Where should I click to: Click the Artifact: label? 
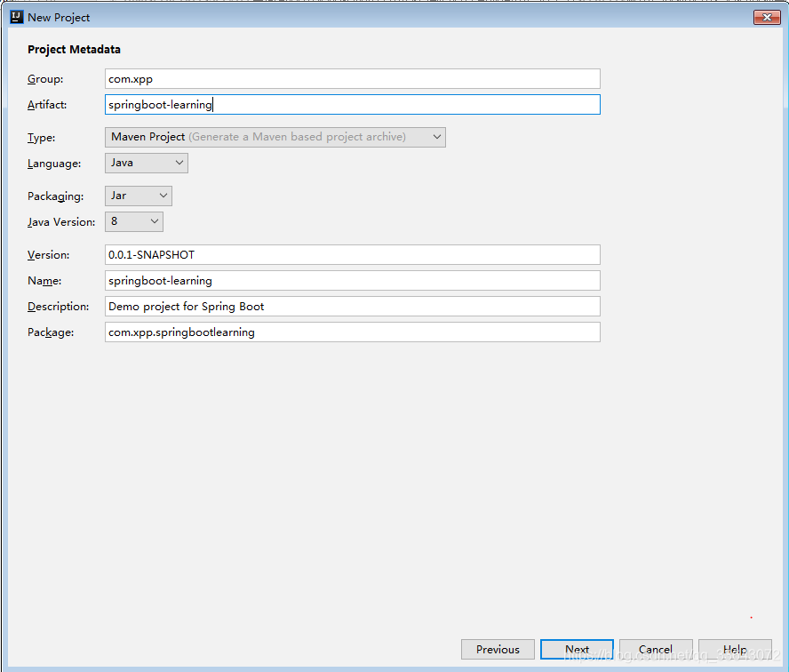(x=47, y=105)
